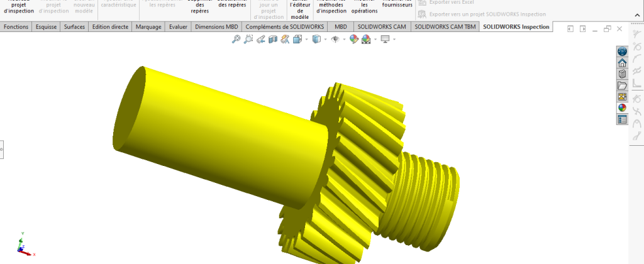Select Zoom to Area tool
Screen dimensions: 644x264
[248, 40]
